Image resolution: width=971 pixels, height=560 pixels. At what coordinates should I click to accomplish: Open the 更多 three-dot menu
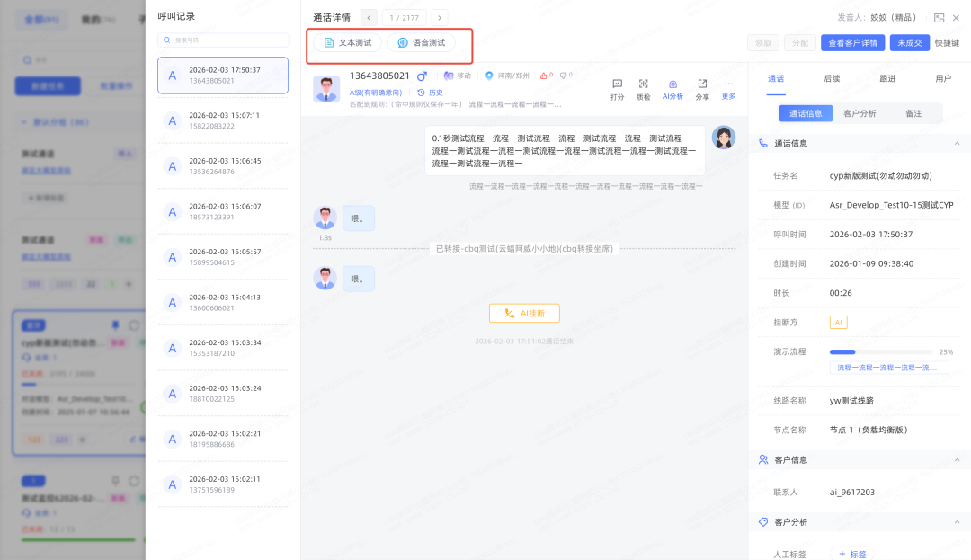click(728, 84)
